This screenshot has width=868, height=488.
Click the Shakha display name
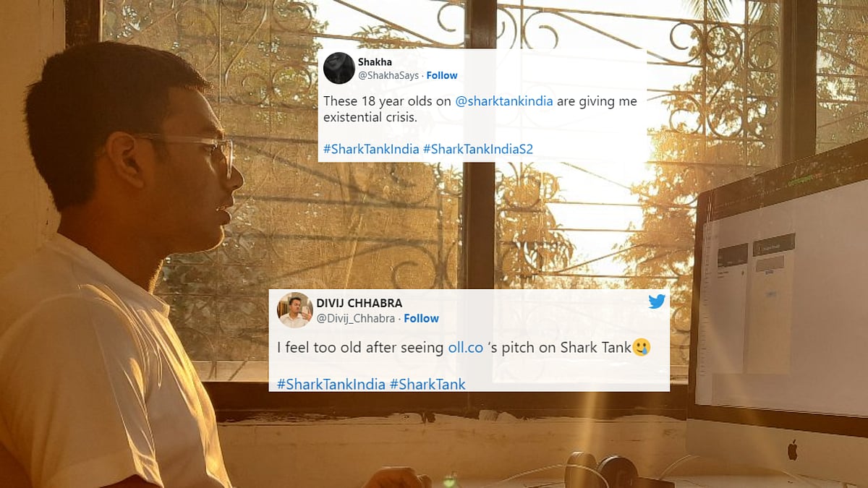point(375,62)
